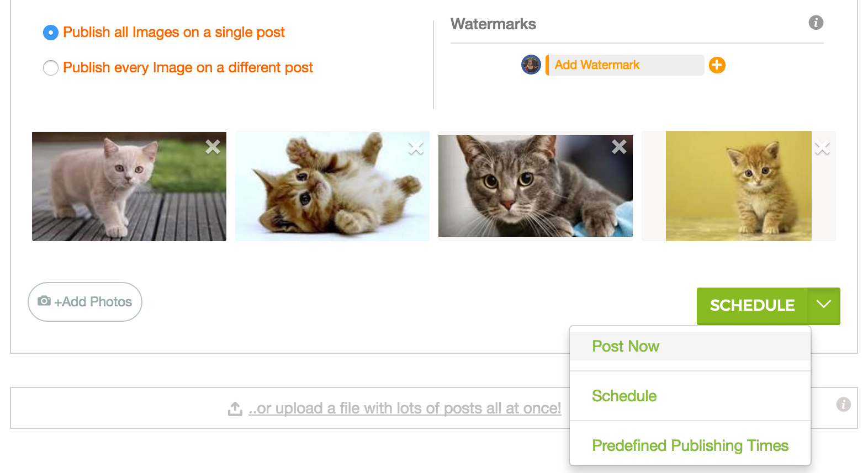This screenshot has height=473, width=868.
Task: Click the upload arrow icon
Action: (235, 408)
